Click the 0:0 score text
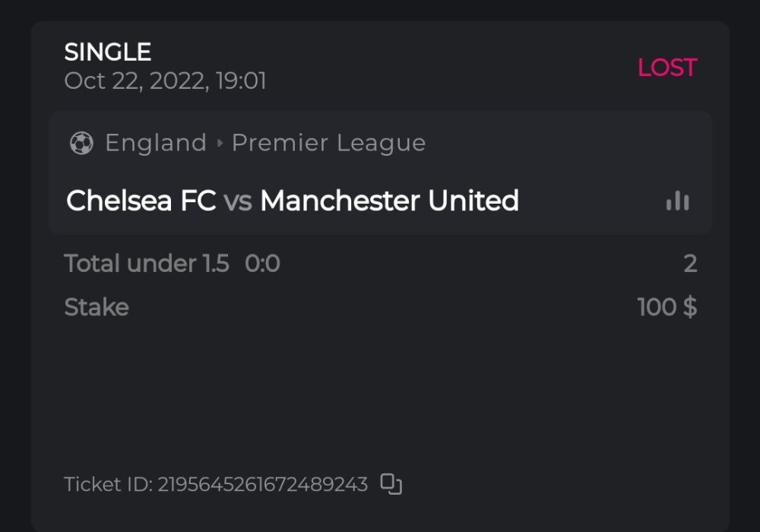The image size is (760, 532). 262,264
